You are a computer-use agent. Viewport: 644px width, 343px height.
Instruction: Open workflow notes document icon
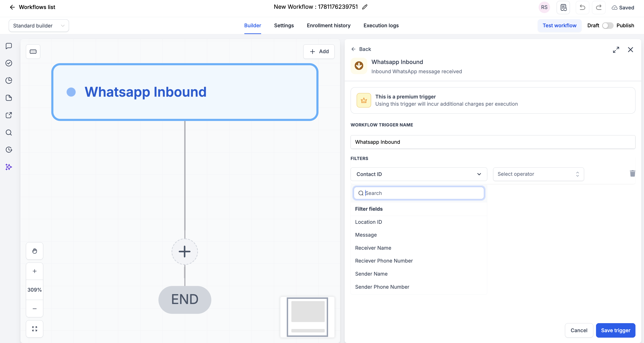563,7
